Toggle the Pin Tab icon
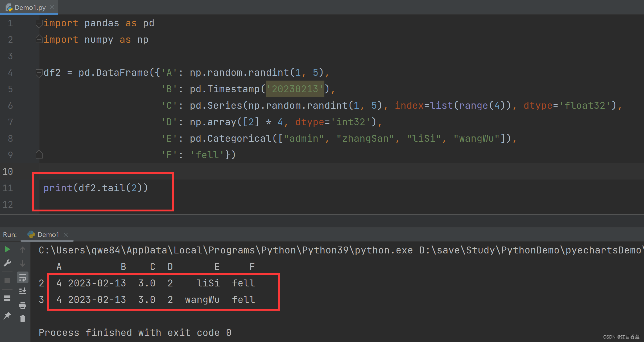The image size is (644, 342). click(7, 315)
